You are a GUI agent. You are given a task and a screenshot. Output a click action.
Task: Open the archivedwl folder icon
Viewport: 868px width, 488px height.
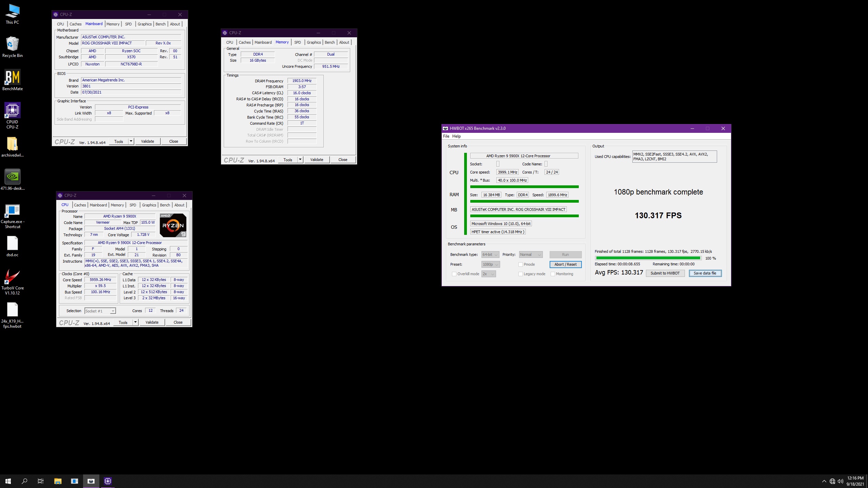[12, 147]
